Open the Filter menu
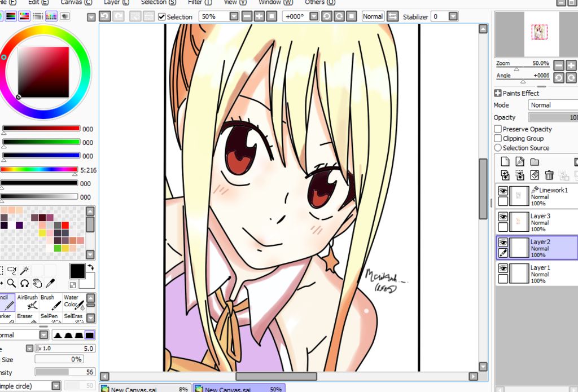 coord(200,2)
